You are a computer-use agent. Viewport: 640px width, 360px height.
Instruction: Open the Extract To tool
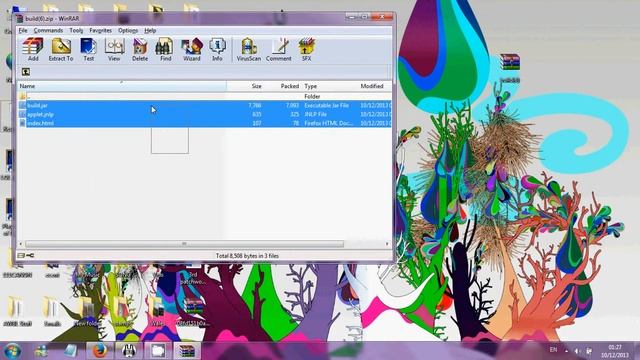click(x=61, y=50)
